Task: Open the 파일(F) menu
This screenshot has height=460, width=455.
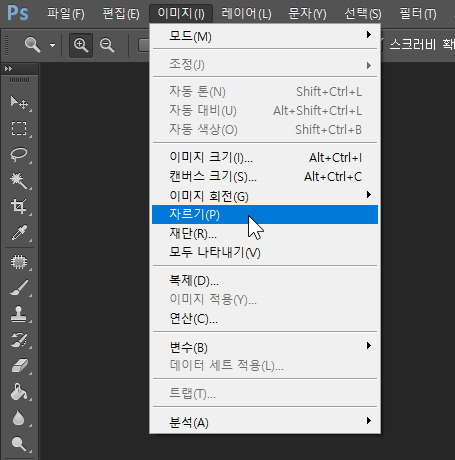Action: [x=66, y=14]
